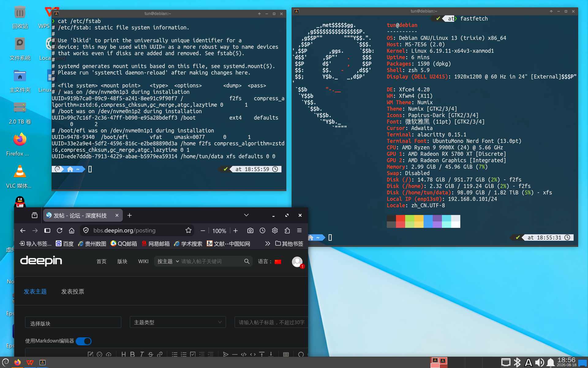Screen dimensions: 588x368
Task: Insert heading with the H editor icon
Action: [123, 354]
